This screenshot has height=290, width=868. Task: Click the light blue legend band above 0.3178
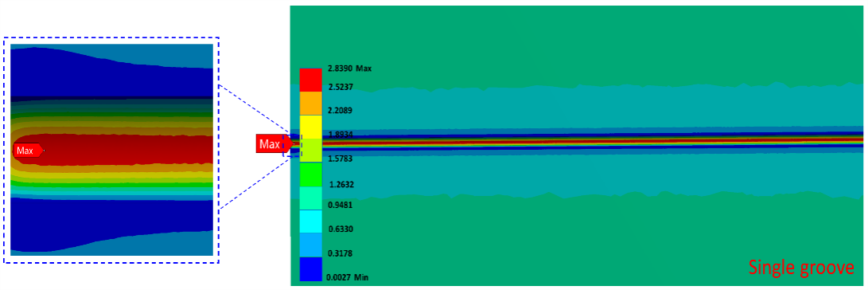click(310, 245)
